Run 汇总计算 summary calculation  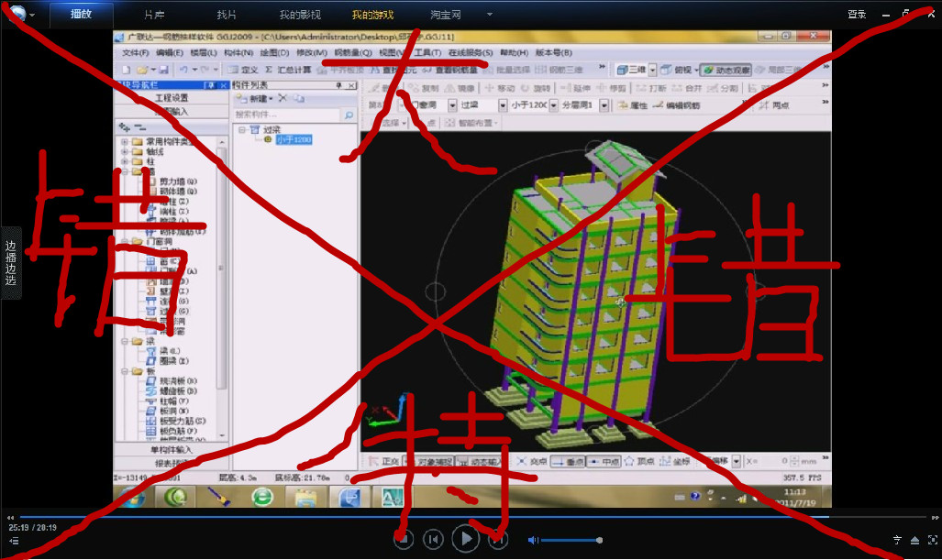288,70
